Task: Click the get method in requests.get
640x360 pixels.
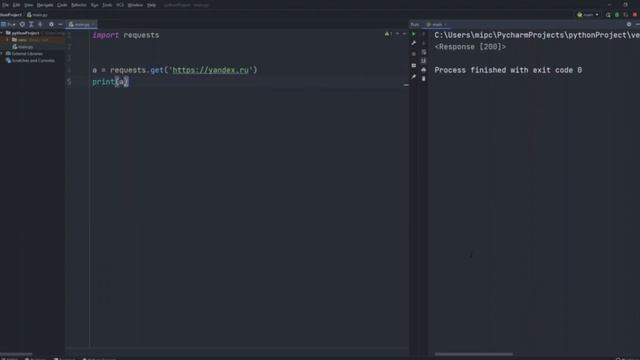Action: tap(157, 70)
